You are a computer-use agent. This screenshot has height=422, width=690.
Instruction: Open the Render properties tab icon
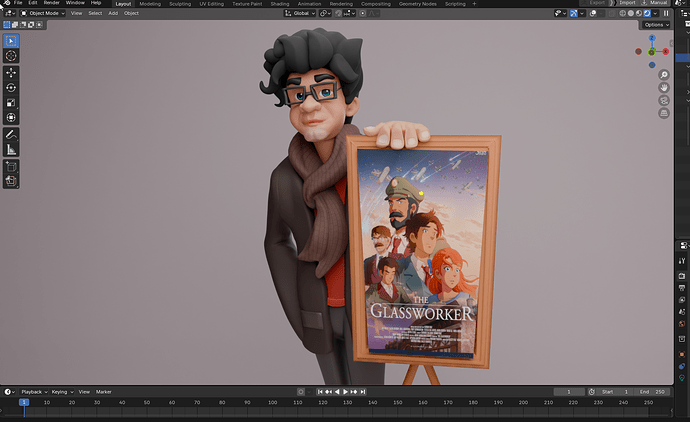[x=682, y=276]
